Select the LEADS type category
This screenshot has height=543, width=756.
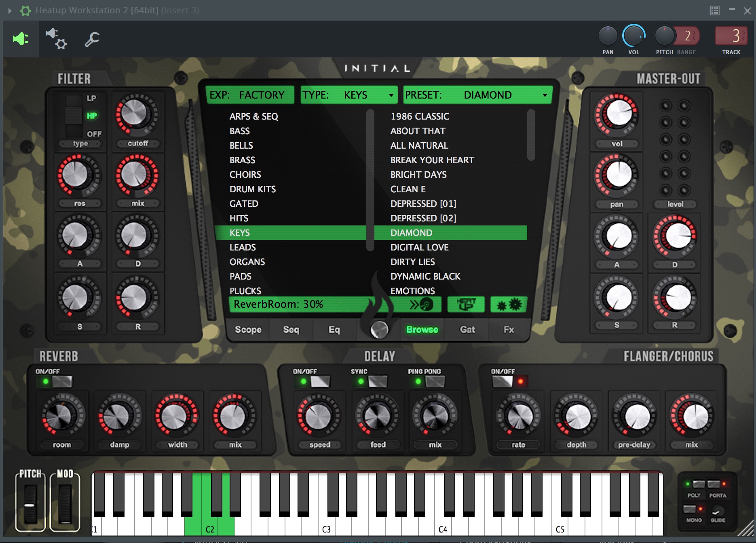(x=290, y=247)
